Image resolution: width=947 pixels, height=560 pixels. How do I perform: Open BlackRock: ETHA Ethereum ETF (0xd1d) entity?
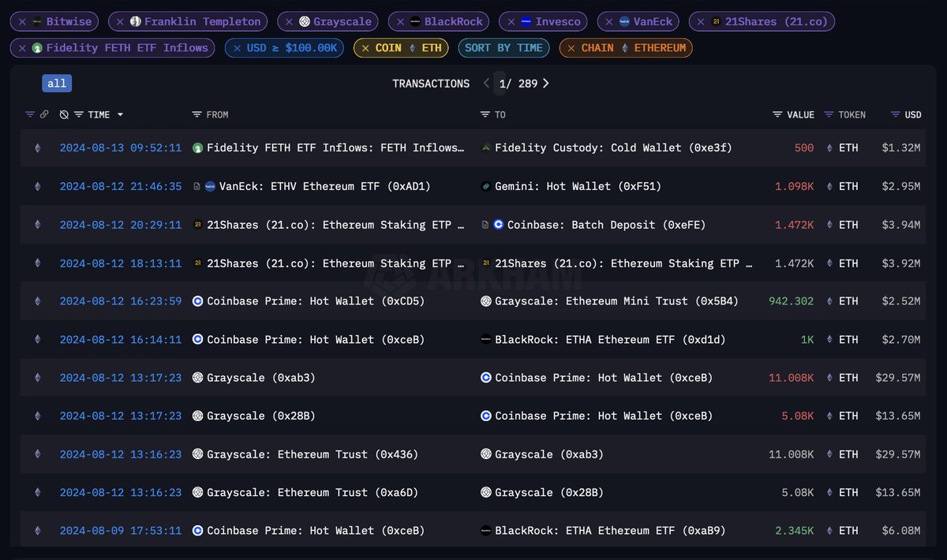(x=610, y=340)
